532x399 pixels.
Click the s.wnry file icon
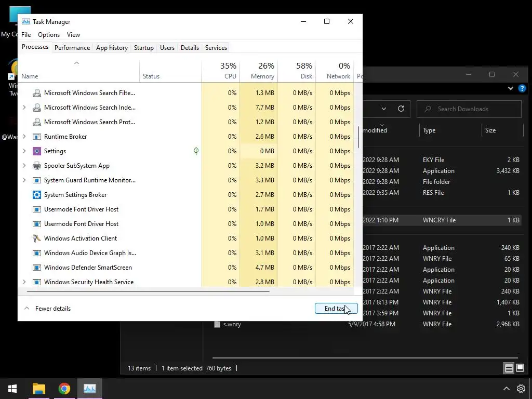click(217, 324)
